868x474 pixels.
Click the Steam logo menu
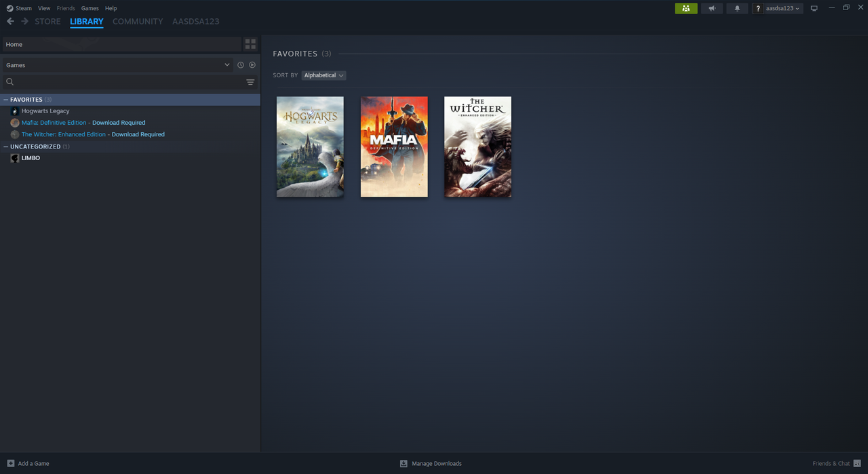[19, 8]
